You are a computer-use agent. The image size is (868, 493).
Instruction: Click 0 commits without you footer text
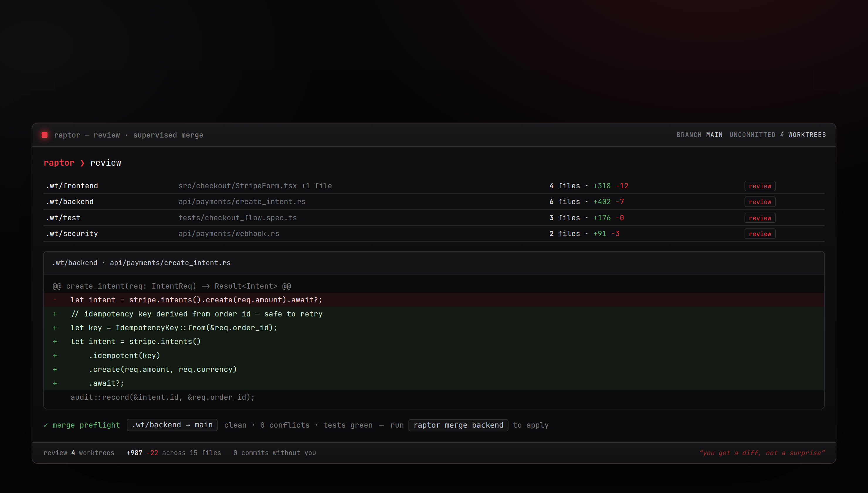pos(274,453)
